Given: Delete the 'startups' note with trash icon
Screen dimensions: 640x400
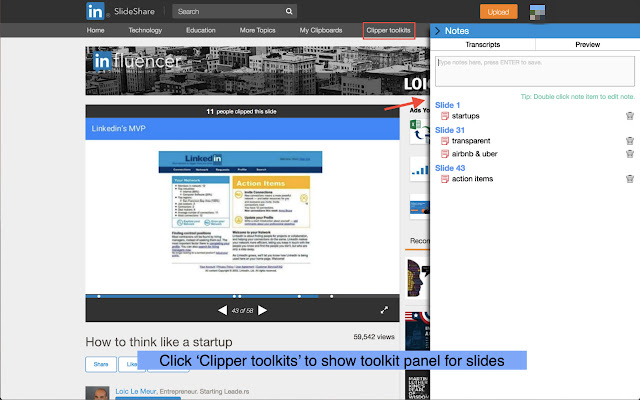Looking at the screenshot, I should coord(630,116).
